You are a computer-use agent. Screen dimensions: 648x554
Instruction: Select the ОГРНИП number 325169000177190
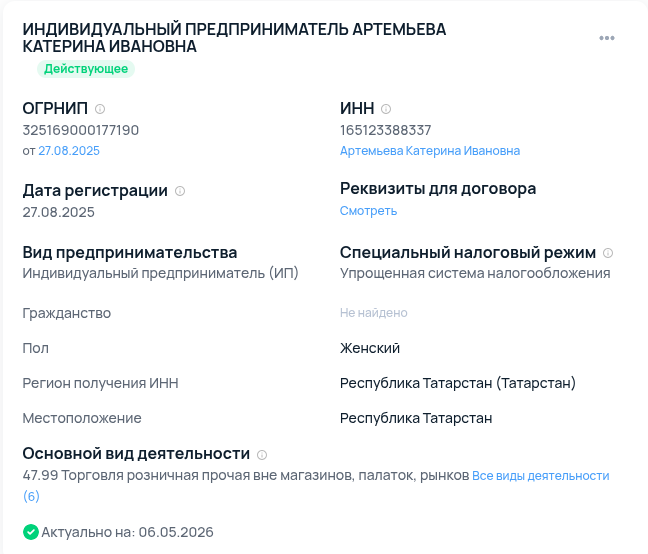[x=81, y=130]
